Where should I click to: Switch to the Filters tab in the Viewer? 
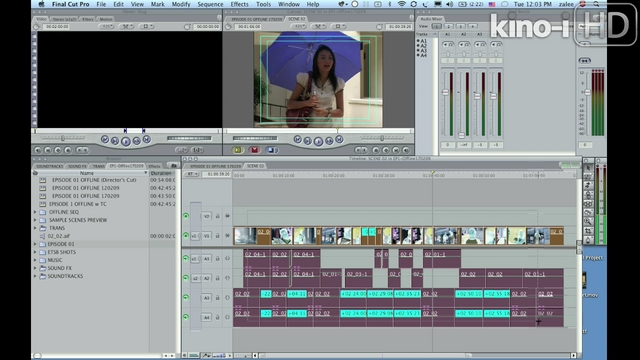pos(88,19)
